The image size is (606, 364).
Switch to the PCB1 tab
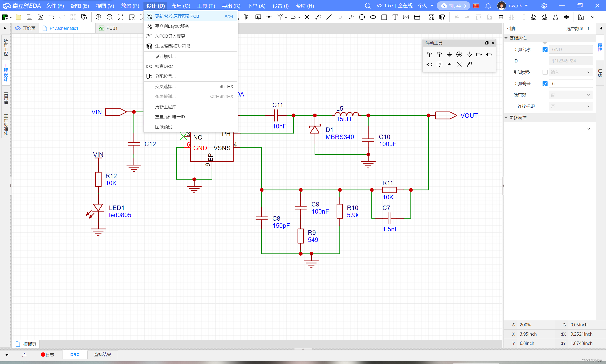[x=112, y=28]
